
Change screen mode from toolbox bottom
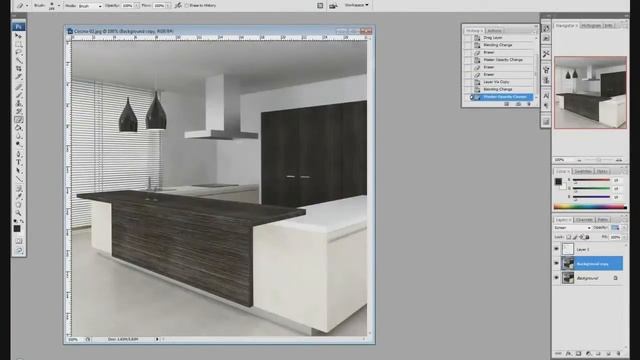click(x=18, y=250)
